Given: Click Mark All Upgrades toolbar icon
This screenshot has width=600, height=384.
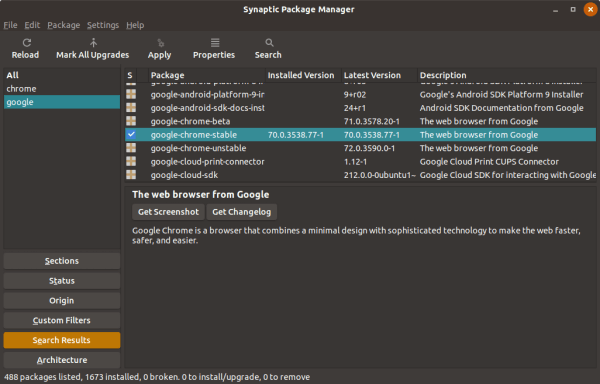Looking at the screenshot, I should point(93,42).
